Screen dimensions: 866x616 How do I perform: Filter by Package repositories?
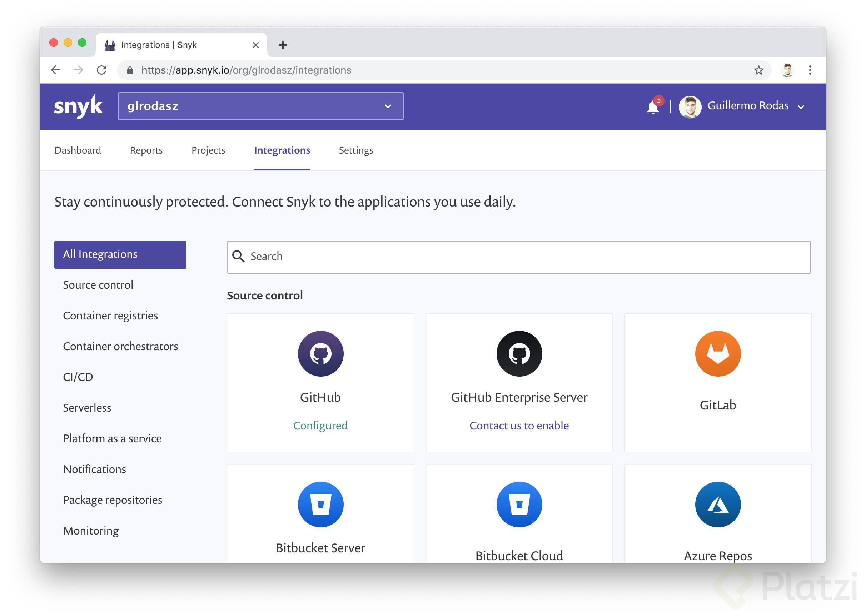[x=112, y=500]
